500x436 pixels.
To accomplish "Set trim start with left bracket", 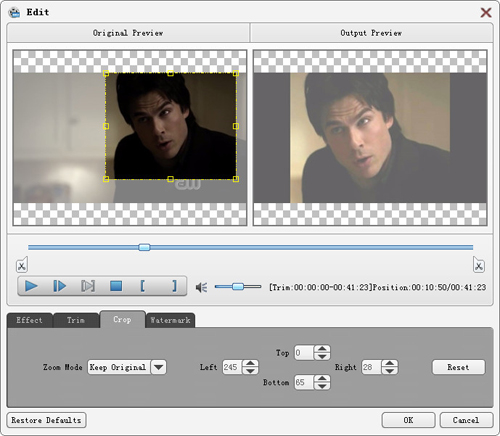I will click(142, 286).
